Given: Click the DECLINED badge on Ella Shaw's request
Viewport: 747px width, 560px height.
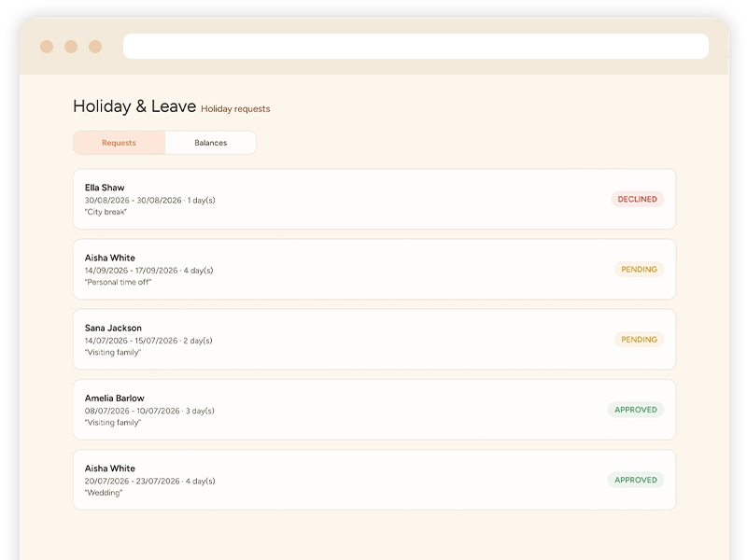Looking at the screenshot, I should coord(638,199).
